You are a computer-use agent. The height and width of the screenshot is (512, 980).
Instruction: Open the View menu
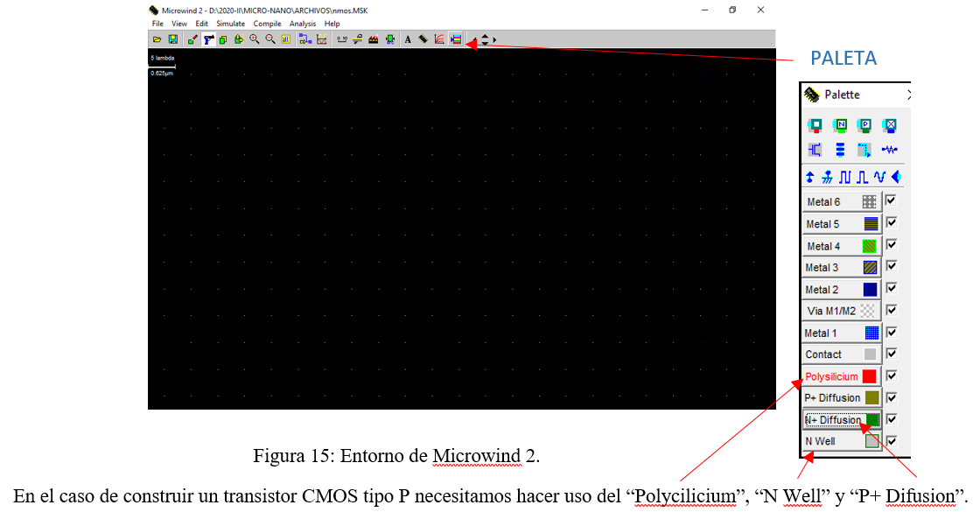179,24
